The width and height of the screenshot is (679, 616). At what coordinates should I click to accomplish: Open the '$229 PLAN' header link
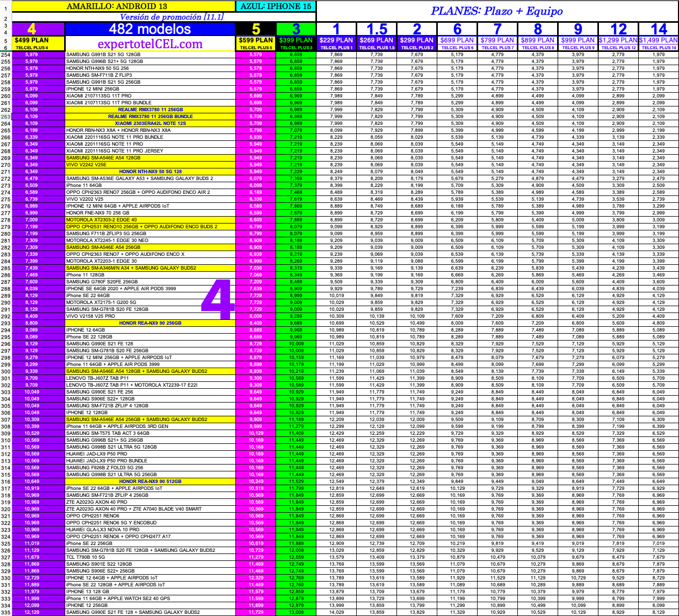(x=337, y=40)
